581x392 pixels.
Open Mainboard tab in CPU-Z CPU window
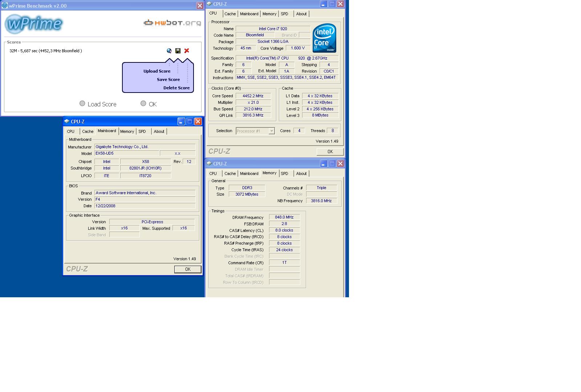pyautogui.click(x=249, y=14)
